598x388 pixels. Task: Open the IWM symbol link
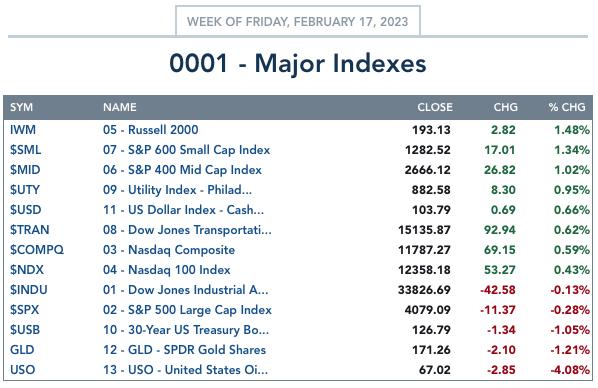23,130
